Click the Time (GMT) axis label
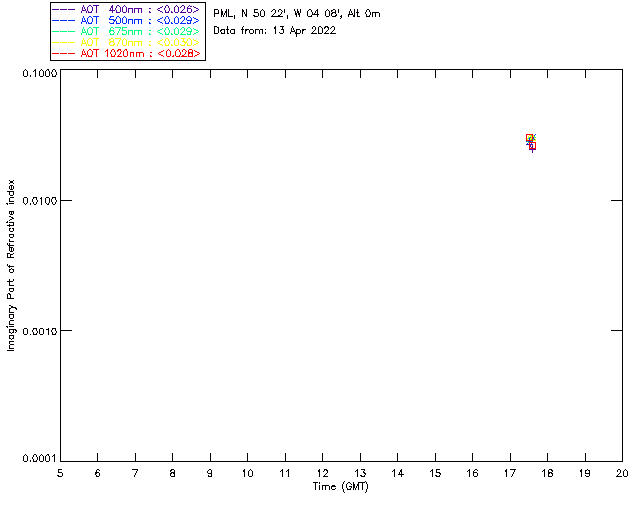 (340, 487)
